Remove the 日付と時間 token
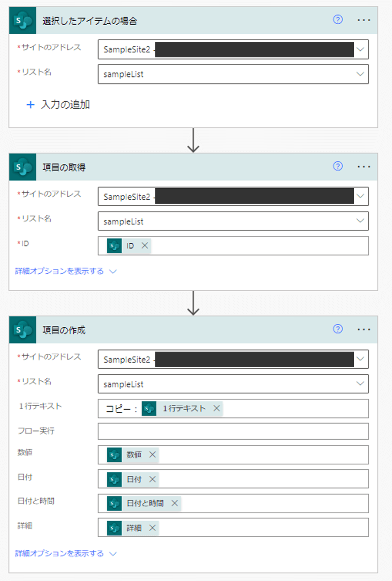Screen dimensions: 392x581 (x=174, y=504)
